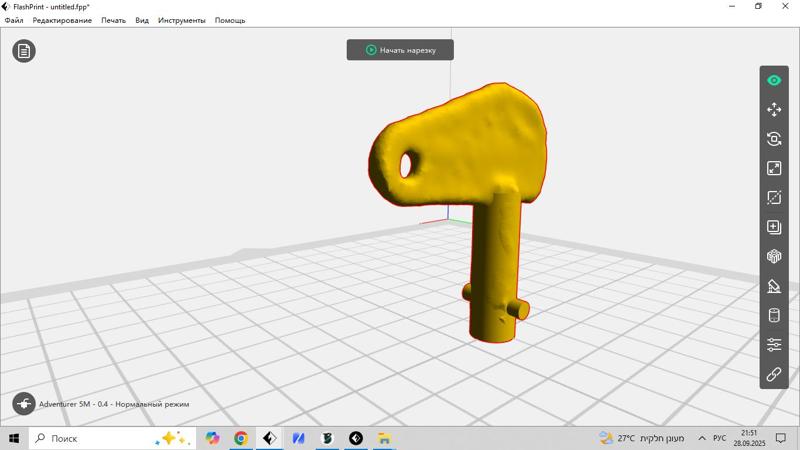The image size is (800, 450).
Task: Open the notifications center icon
Action: click(x=781, y=438)
